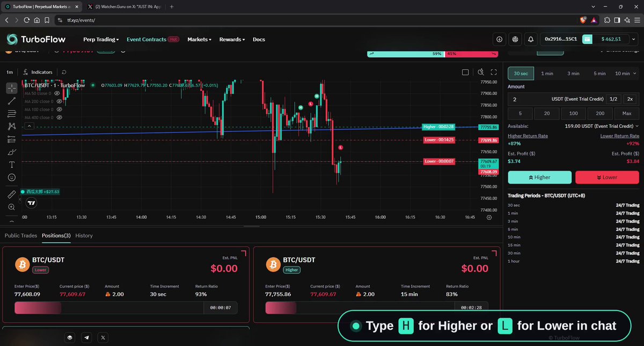Open the History tab
Screen dimensions: 644x346
[84, 235]
